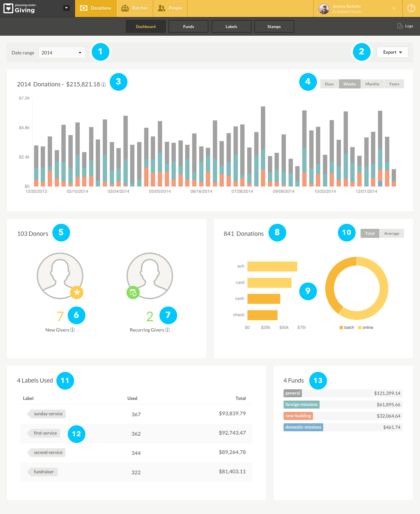420x514 pixels.
Task: Click the sunday-service label
Action: [x=47, y=414]
